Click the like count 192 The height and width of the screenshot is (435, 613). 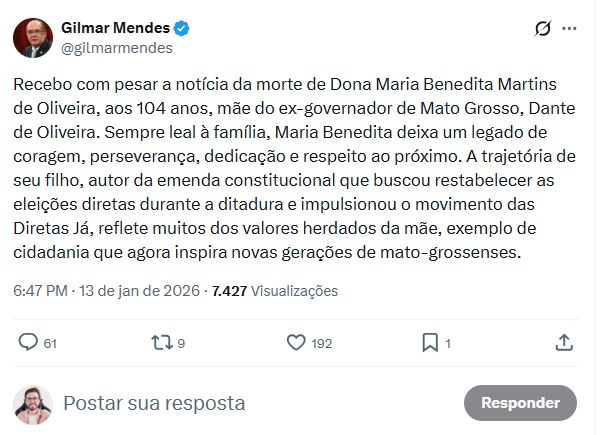tap(321, 344)
